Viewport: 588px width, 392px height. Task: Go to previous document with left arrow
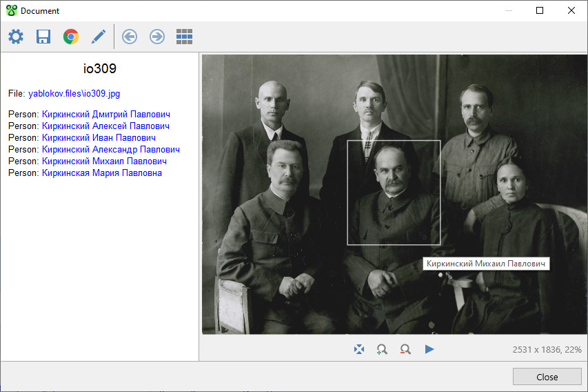(x=130, y=37)
